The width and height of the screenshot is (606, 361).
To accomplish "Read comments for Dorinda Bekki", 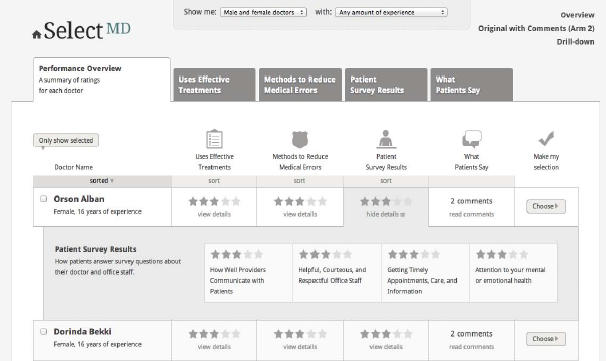I will click(472, 347).
